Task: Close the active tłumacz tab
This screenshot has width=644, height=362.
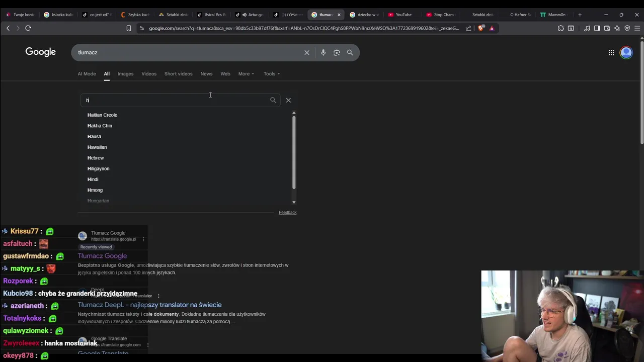Action: 339,15
